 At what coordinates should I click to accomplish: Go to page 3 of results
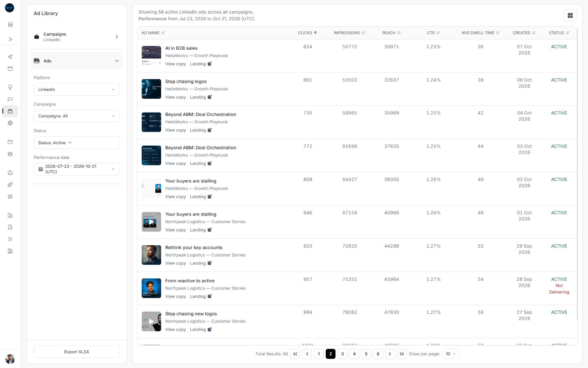342,354
